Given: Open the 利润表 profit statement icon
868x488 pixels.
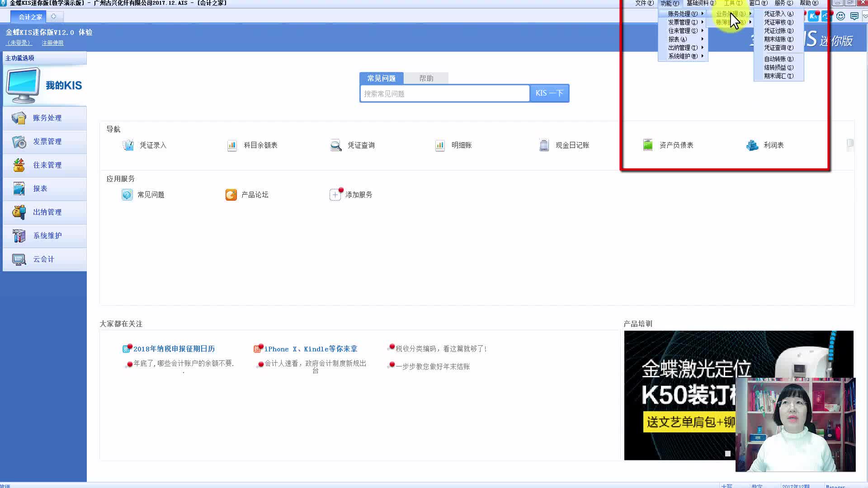Looking at the screenshot, I should point(752,145).
